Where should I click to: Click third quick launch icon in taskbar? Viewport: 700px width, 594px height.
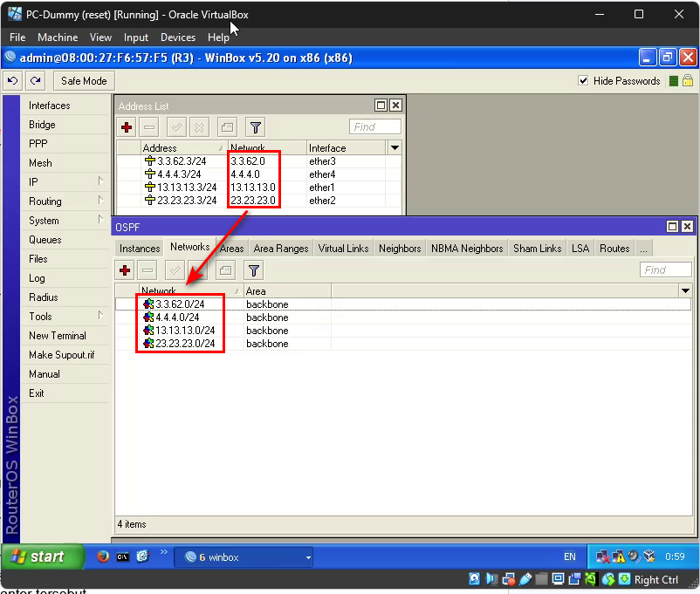(x=142, y=556)
